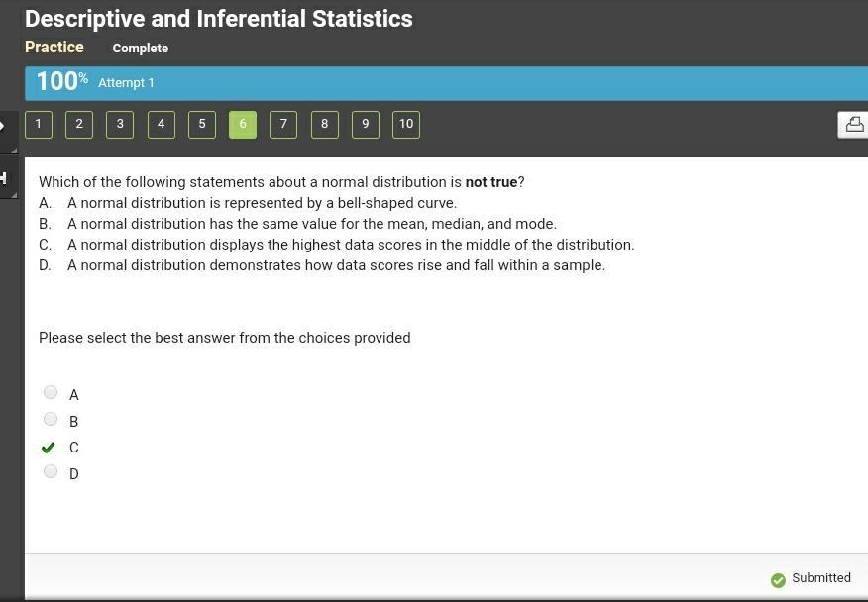This screenshot has height=602, width=868.
Task: Click the green checkmark beside answer C
Action: 49,448
